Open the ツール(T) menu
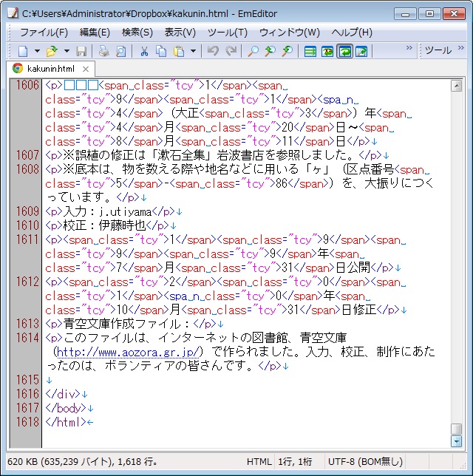473x476 pixels. 228,33
